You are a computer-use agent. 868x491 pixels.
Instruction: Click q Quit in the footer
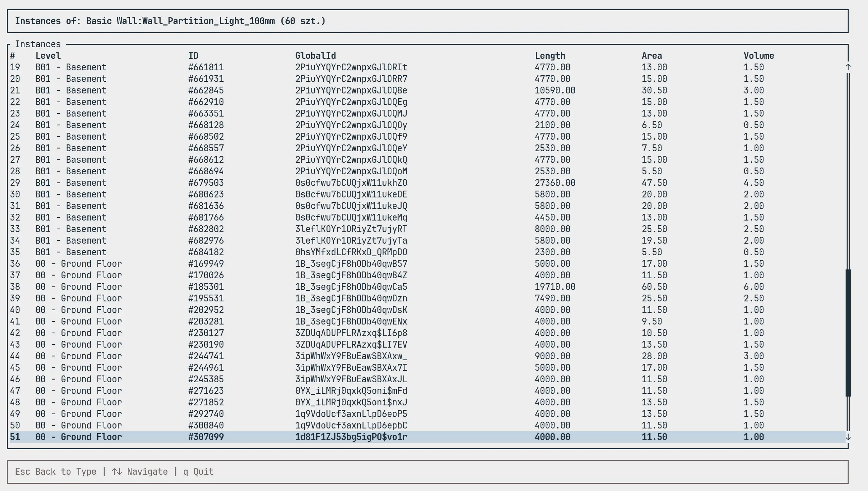coord(198,472)
